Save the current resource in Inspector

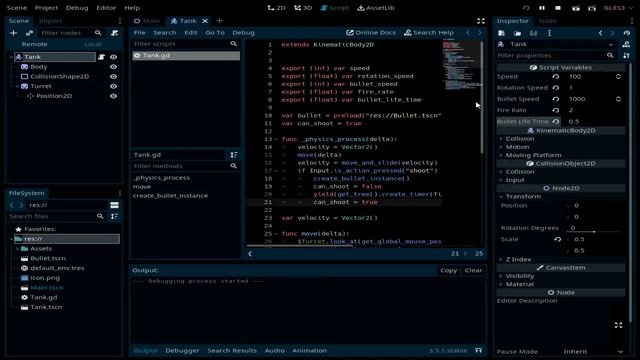click(x=533, y=33)
